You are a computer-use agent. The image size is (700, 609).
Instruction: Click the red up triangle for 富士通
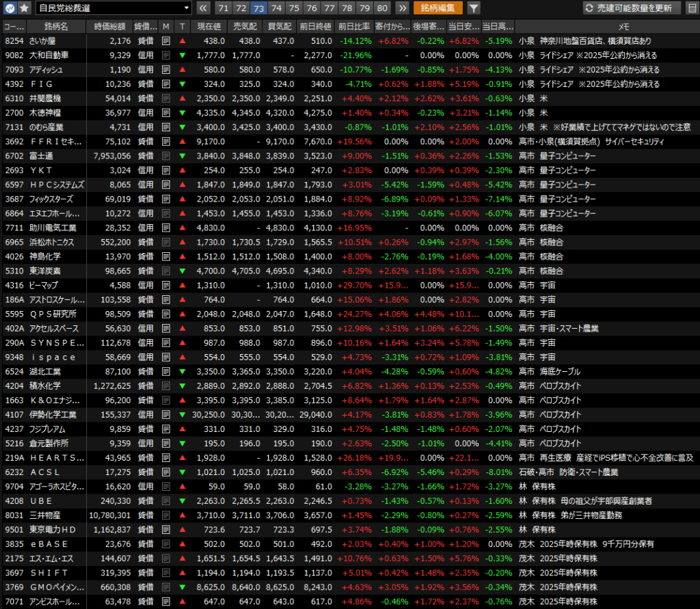click(x=183, y=156)
